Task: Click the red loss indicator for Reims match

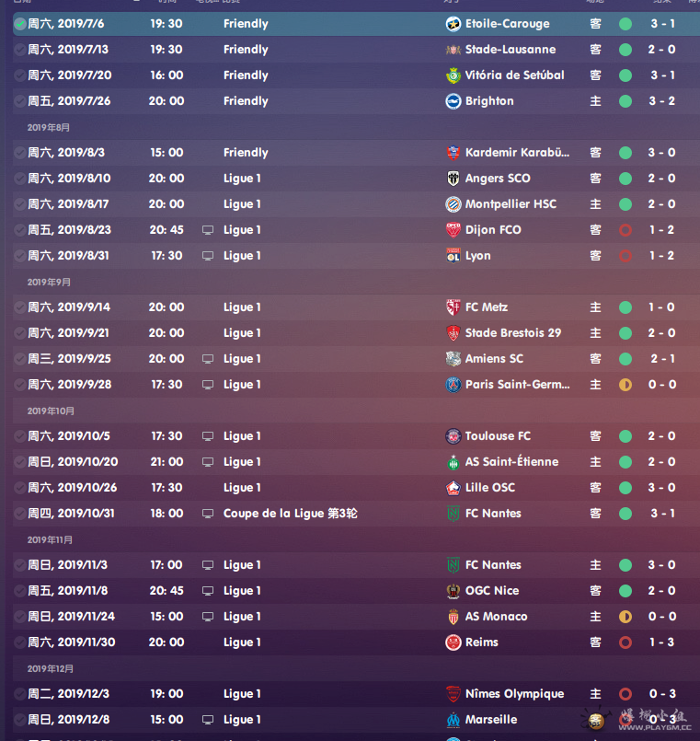Action: [x=625, y=643]
